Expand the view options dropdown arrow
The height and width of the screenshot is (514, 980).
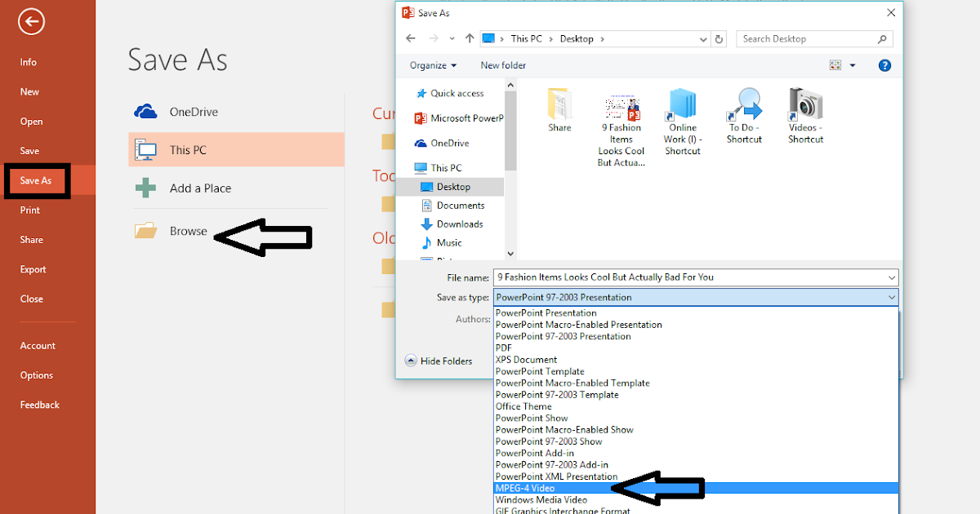point(853,65)
